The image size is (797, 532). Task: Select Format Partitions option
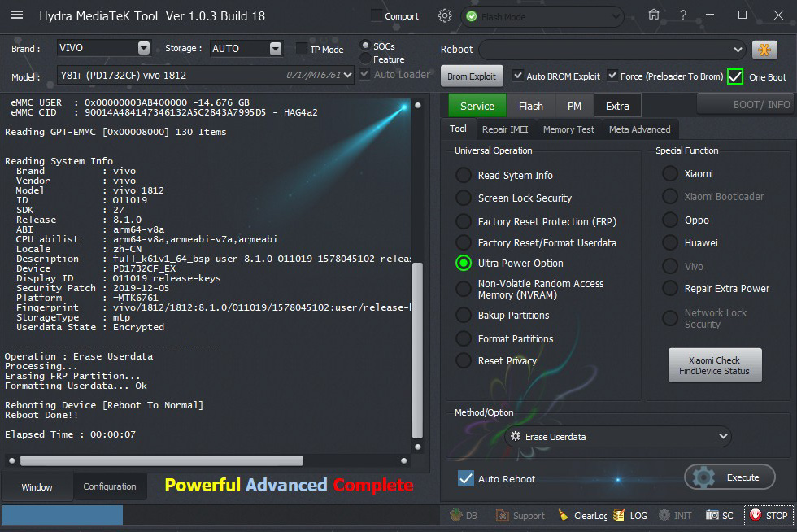[463, 338]
